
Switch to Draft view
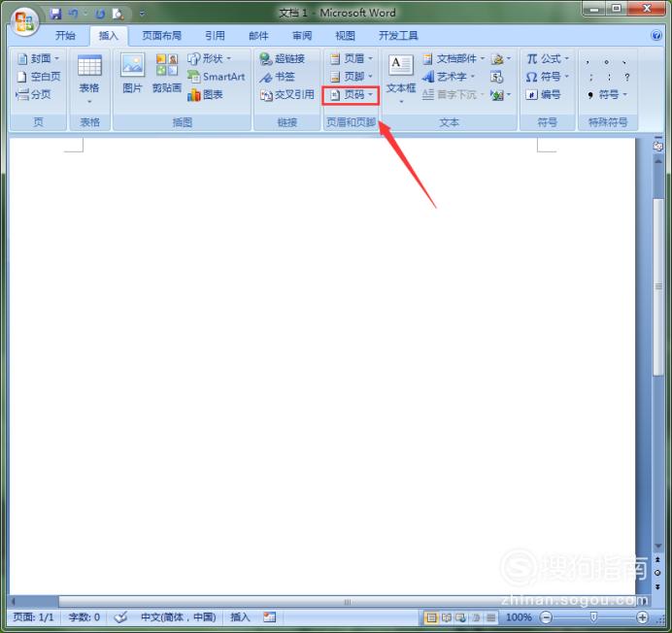point(490,617)
